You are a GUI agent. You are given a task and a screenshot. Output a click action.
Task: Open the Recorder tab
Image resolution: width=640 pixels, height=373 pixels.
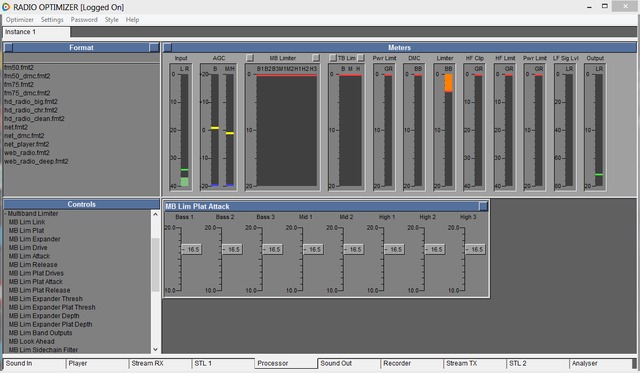411,363
